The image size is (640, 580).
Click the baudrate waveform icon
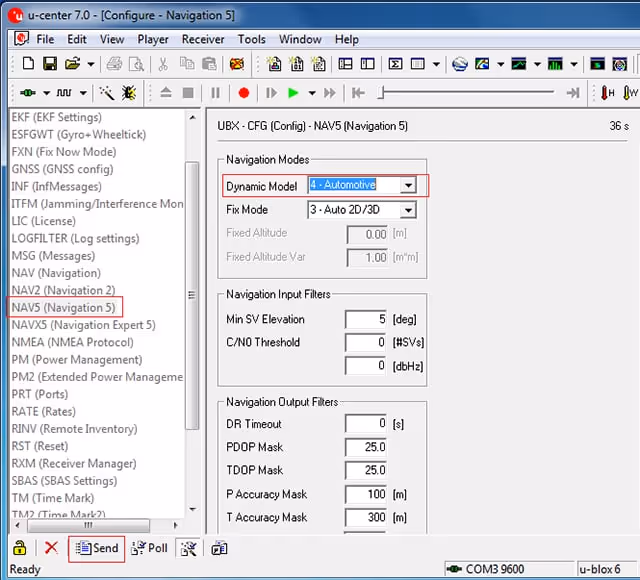(64, 93)
